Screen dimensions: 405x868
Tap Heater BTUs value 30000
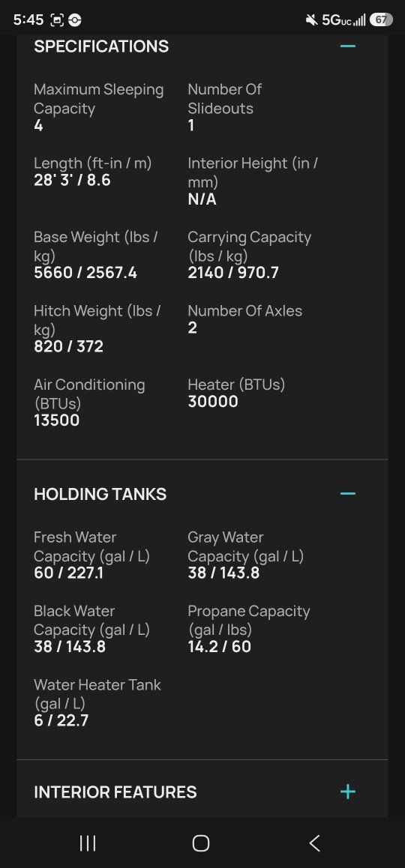[213, 401]
